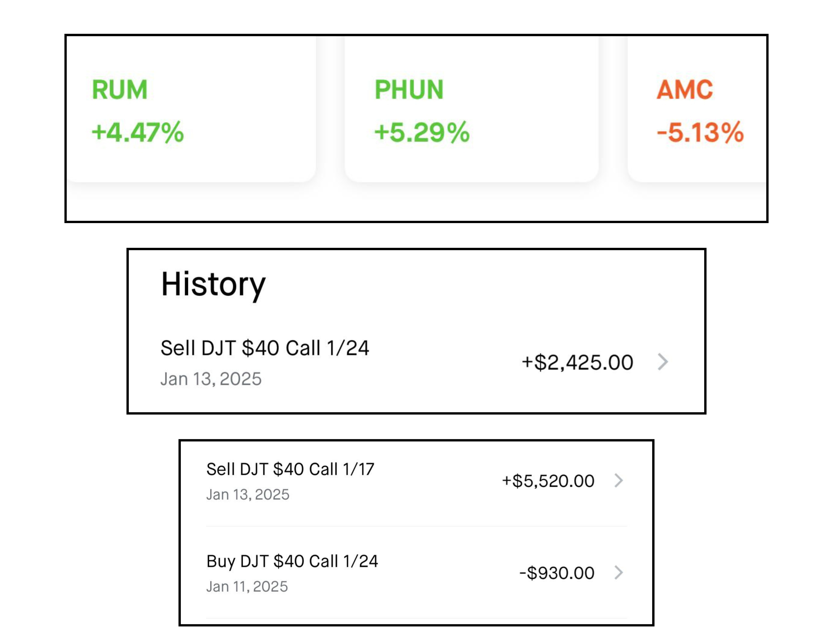
Task: Click the RUM ticker symbol
Action: pyautogui.click(x=119, y=90)
